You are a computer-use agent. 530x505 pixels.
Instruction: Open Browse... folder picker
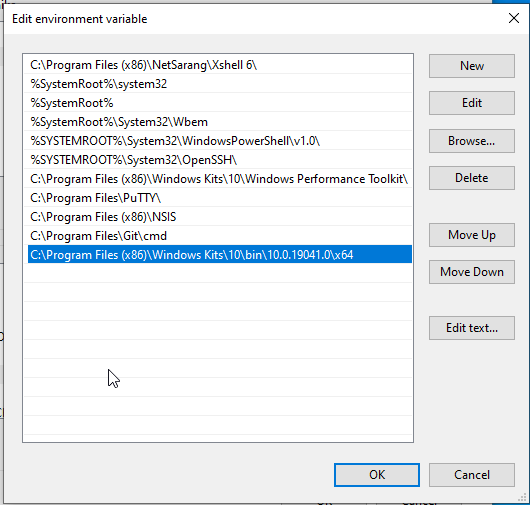472,141
